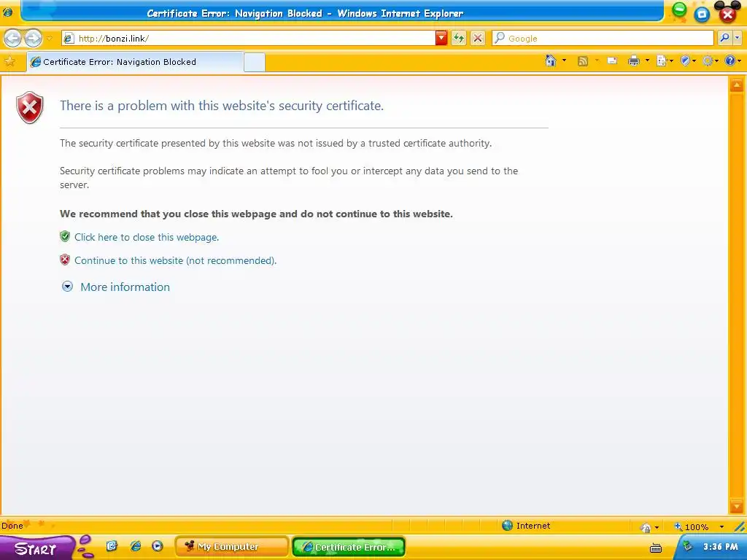The image size is (747, 560).
Task: Expand the More information arrow
Action: (68, 286)
